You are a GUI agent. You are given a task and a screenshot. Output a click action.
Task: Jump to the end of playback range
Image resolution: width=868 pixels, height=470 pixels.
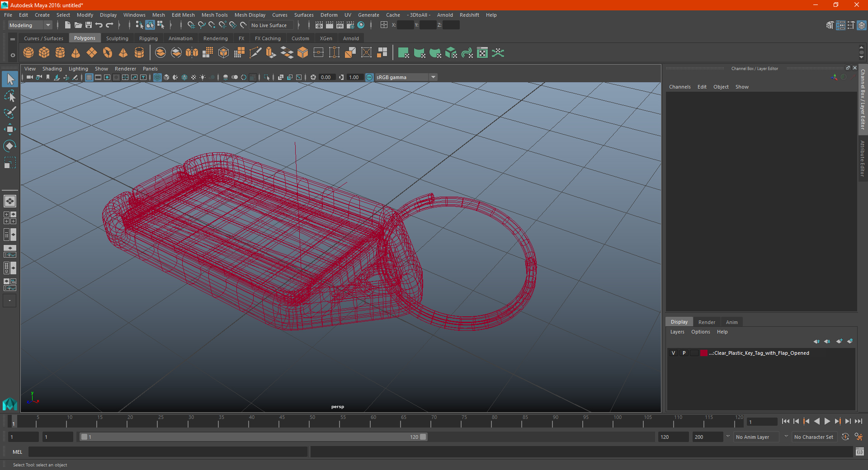point(858,421)
